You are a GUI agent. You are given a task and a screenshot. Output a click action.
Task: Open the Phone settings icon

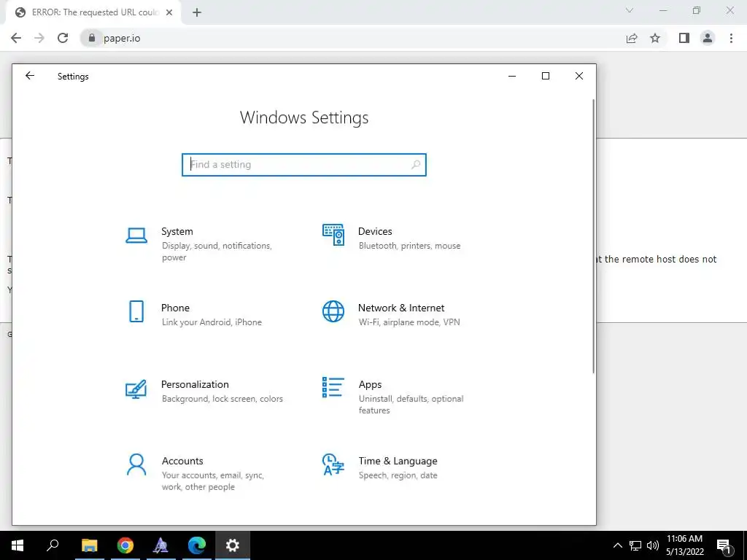(136, 311)
